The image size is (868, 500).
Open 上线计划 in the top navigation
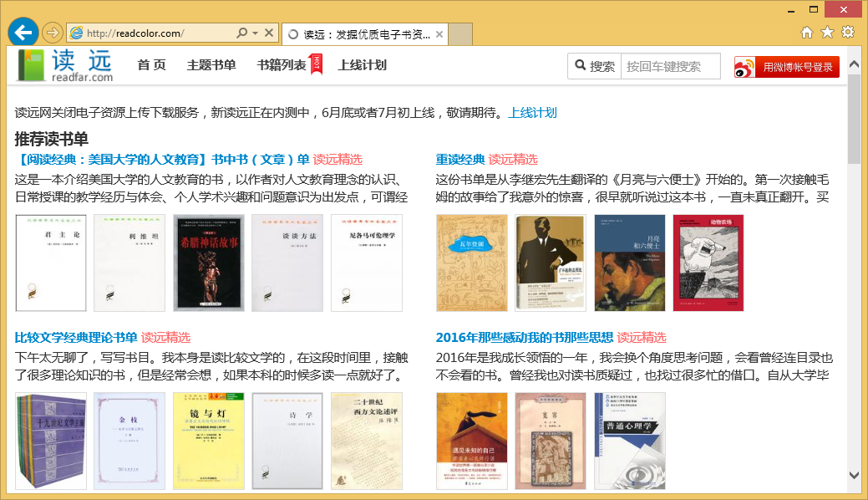[x=362, y=65]
